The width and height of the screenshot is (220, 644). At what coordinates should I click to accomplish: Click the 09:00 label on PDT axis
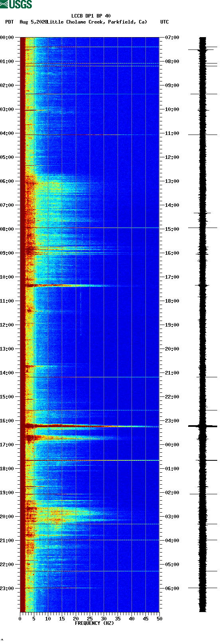point(7,253)
